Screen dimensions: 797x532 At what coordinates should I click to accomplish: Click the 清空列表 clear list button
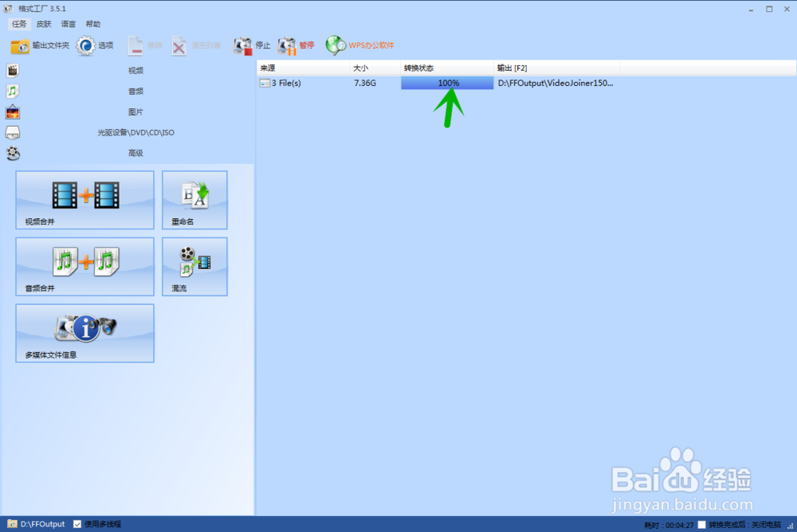196,45
